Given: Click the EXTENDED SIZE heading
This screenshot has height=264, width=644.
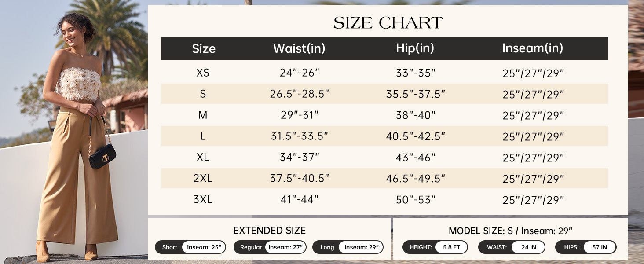Looking at the screenshot, I should pos(269,231).
